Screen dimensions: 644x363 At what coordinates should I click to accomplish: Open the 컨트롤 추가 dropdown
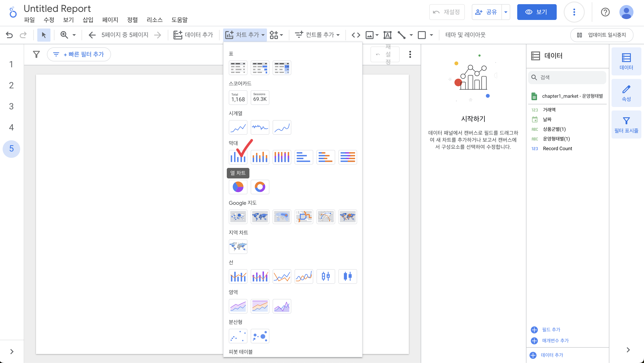tap(317, 35)
